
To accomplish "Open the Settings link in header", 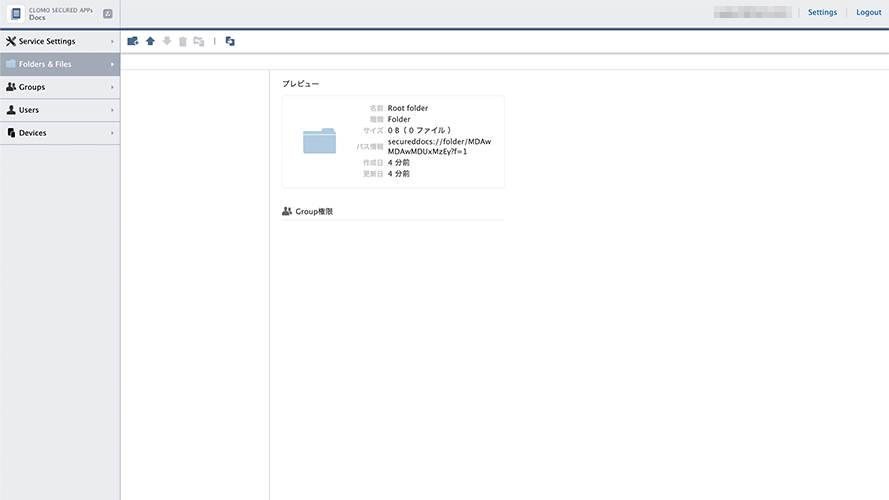I will (822, 12).
